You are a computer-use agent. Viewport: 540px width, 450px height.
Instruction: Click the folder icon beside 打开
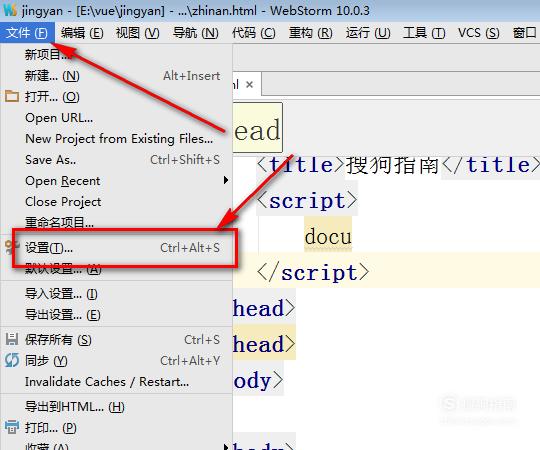(x=12, y=96)
